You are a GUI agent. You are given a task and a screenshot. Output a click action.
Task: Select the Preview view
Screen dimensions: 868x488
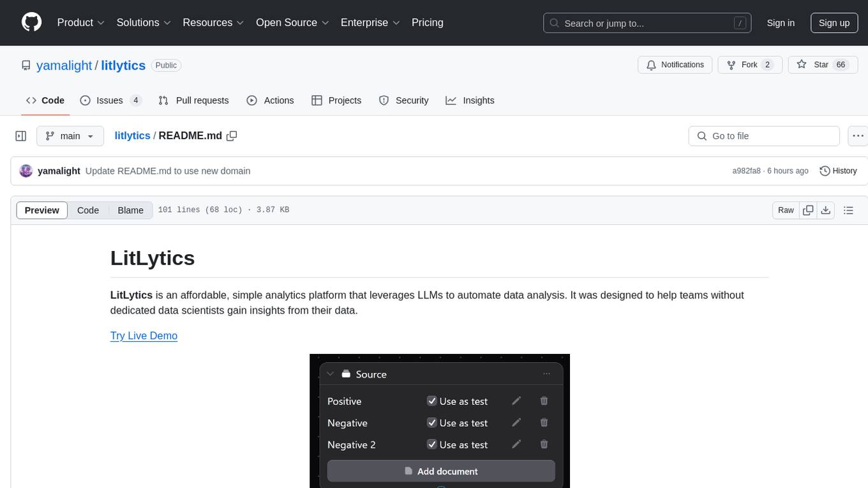(x=42, y=210)
